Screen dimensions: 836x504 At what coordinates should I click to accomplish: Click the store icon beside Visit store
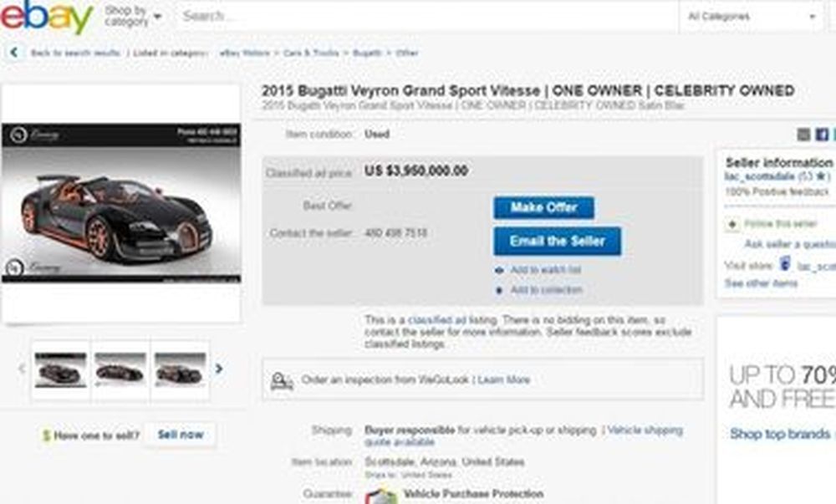785,264
